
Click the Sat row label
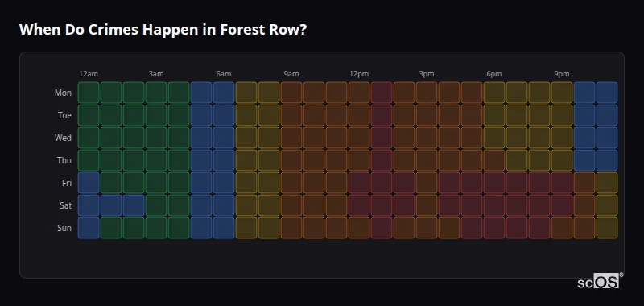tap(66, 206)
